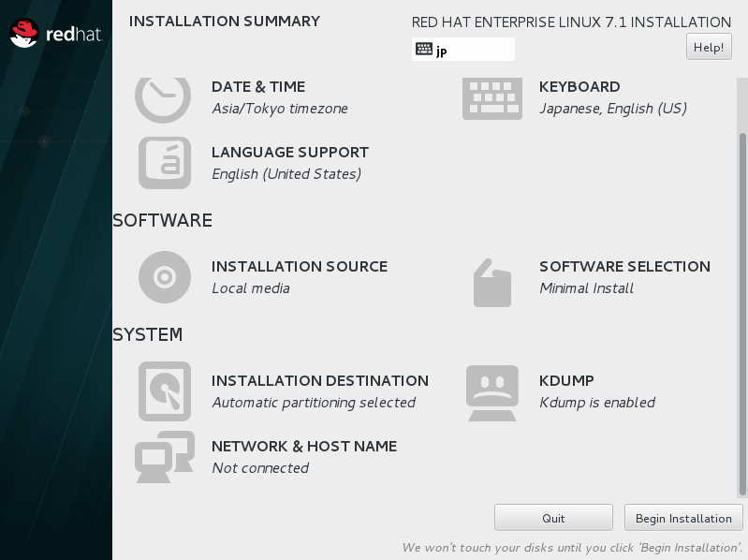Open LANGUAGE SUPPORT settings label
This screenshot has height=560, width=748.
[290, 152]
